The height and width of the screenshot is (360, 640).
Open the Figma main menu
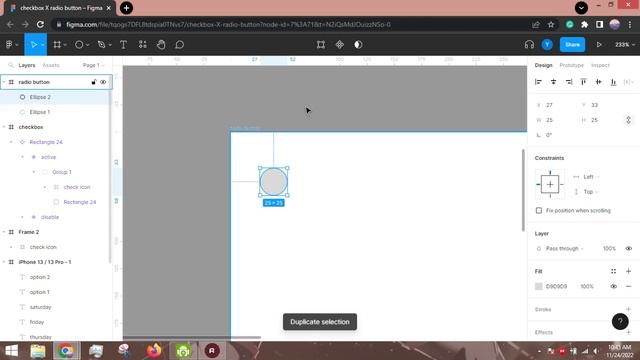tap(9, 44)
